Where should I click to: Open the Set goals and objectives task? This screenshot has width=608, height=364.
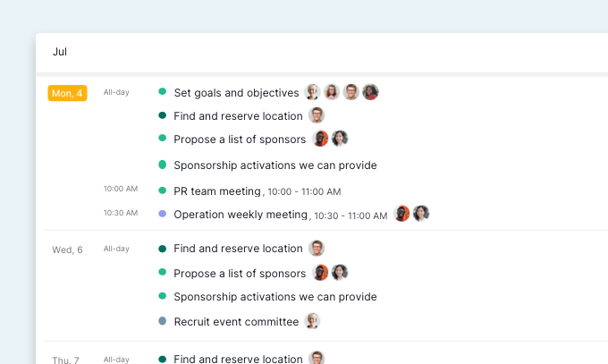pyautogui.click(x=236, y=92)
